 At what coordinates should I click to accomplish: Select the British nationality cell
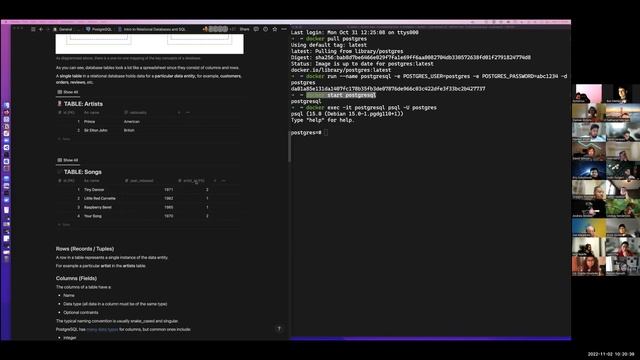pyautogui.click(x=129, y=130)
